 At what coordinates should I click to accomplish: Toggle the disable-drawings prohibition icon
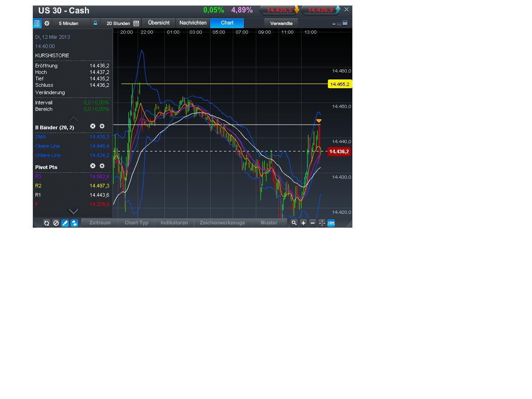pos(56,223)
